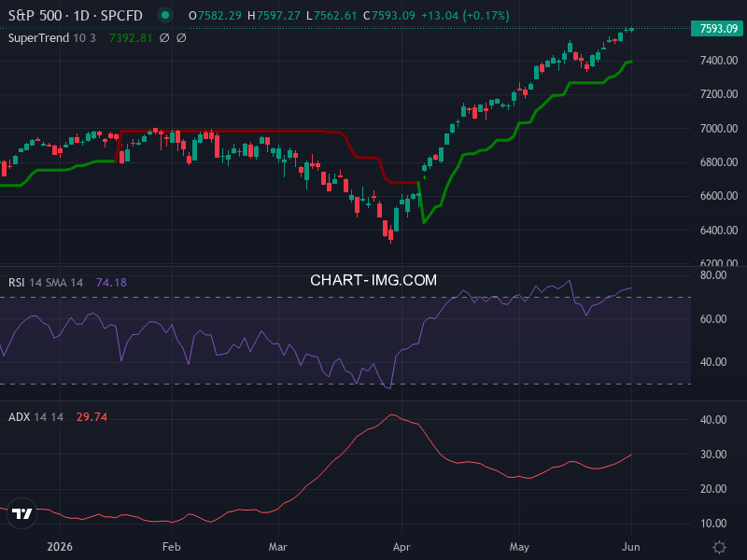Click the RSI 40.00 axis label
This screenshot has width=747, height=560.
point(713,362)
